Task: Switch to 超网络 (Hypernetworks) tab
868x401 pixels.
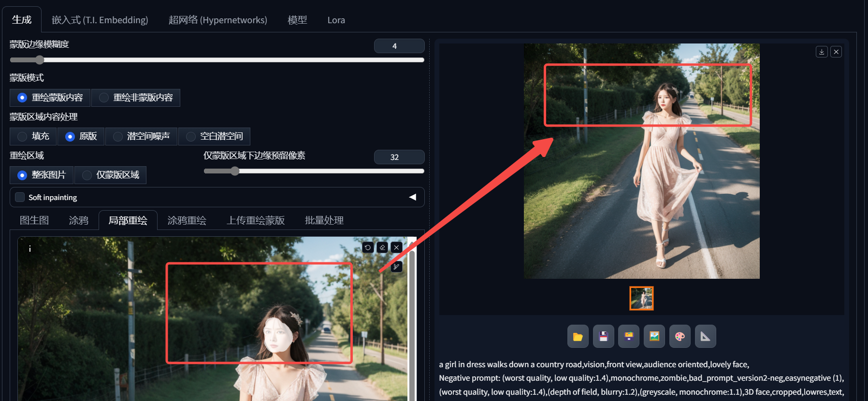Action: [x=217, y=20]
